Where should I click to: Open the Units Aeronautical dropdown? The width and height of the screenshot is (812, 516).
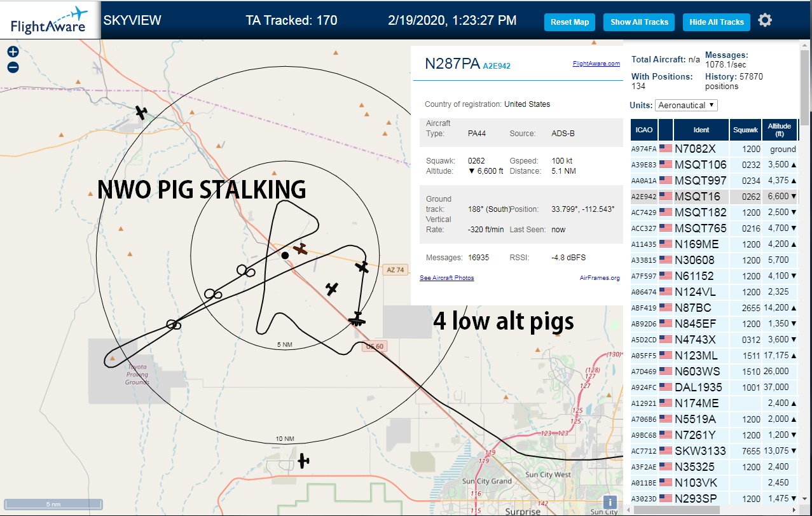pyautogui.click(x=686, y=105)
